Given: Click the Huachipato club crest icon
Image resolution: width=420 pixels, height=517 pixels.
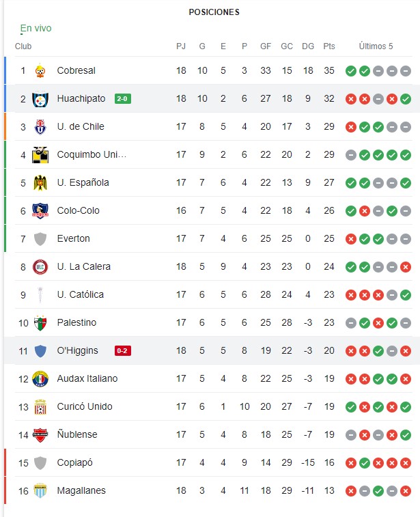Looking at the screenshot, I should [40, 98].
